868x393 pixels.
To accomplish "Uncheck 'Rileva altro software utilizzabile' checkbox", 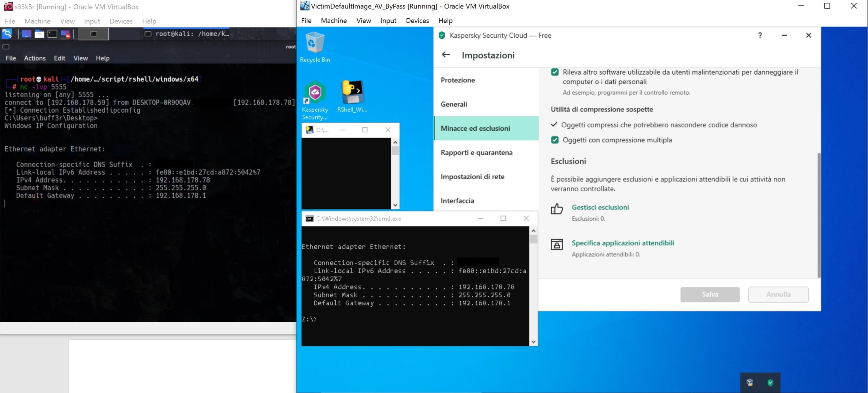I will click(x=555, y=72).
